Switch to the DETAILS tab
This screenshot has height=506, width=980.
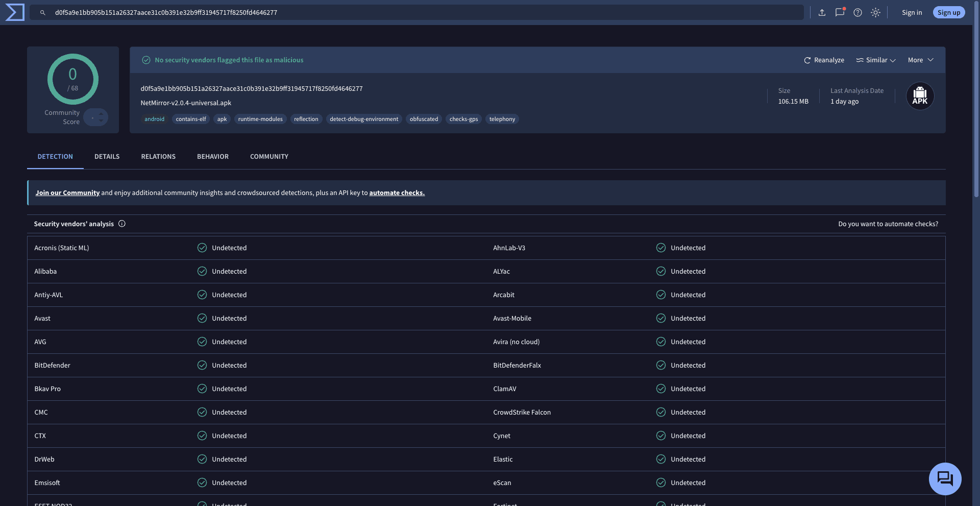pyautogui.click(x=107, y=157)
